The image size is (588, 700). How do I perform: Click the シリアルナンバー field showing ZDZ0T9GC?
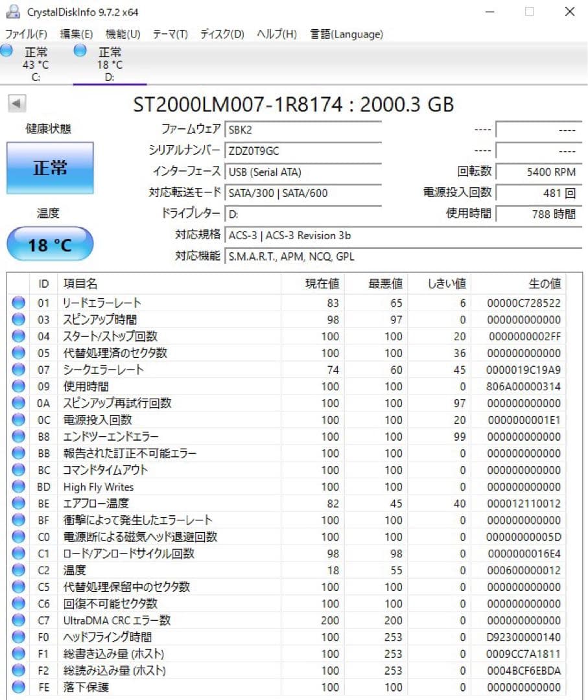pyautogui.click(x=303, y=150)
